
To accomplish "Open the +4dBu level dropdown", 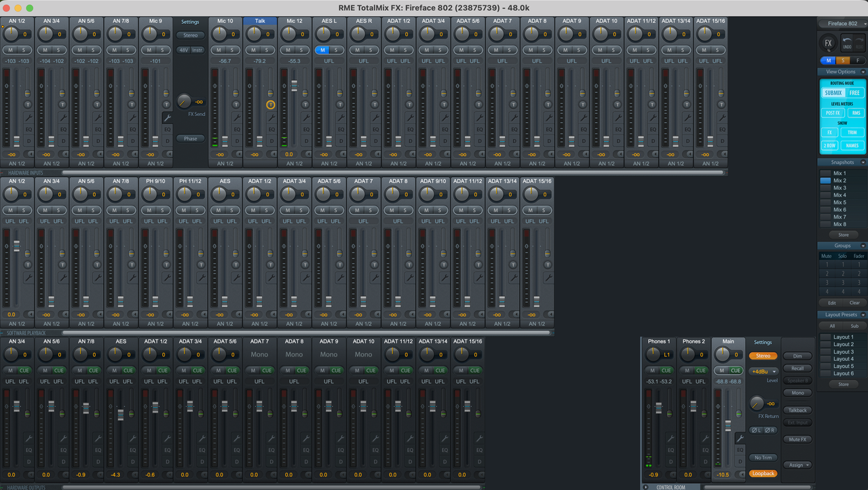I will [x=763, y=371].
